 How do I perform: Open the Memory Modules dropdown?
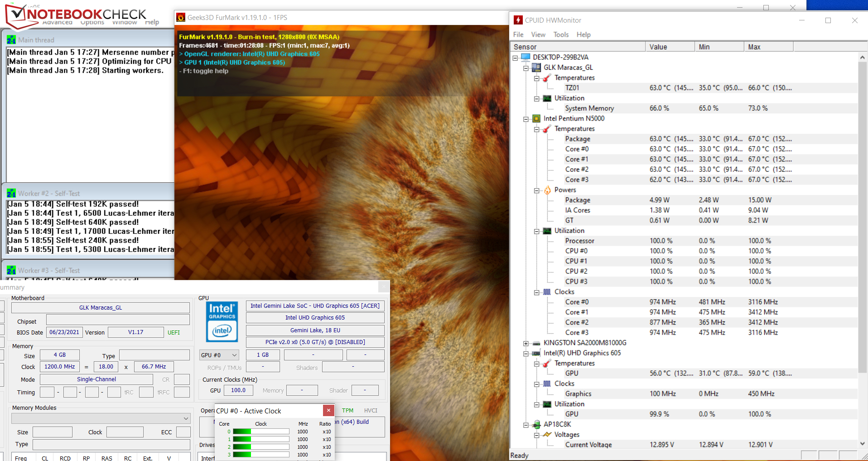(x=101, y=418)
